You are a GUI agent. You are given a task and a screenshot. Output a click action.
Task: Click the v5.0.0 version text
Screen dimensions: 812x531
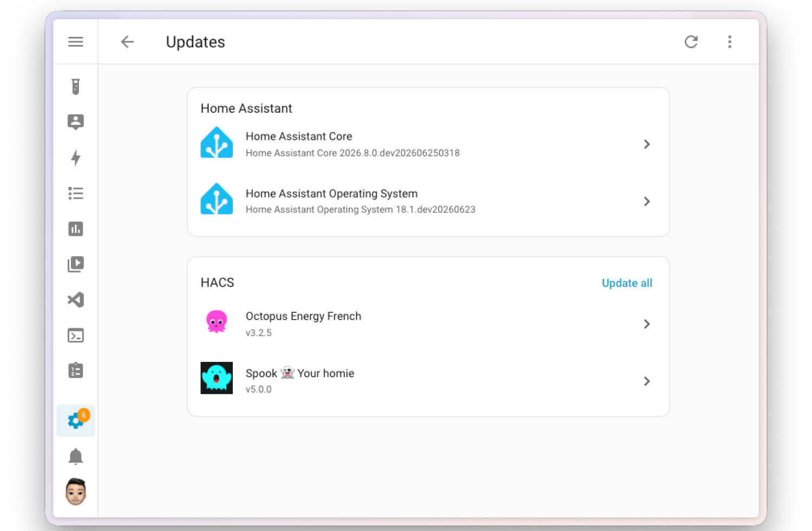[x=259, y=389]
